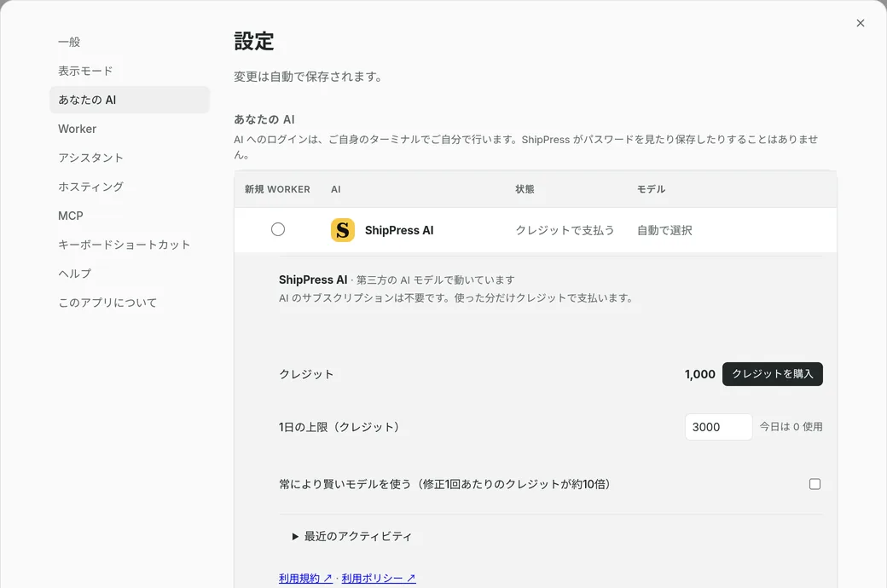Open the 利用ポリシー link
Image resolution: width=887 pixels, height=588 pixels.
tap(379, 579)
